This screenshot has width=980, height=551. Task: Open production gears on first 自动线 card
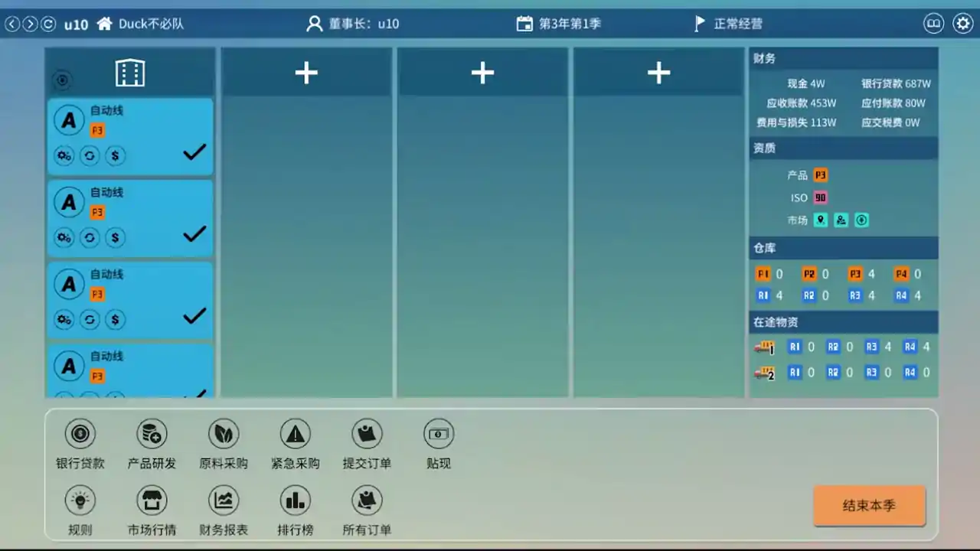pos(64,156)
